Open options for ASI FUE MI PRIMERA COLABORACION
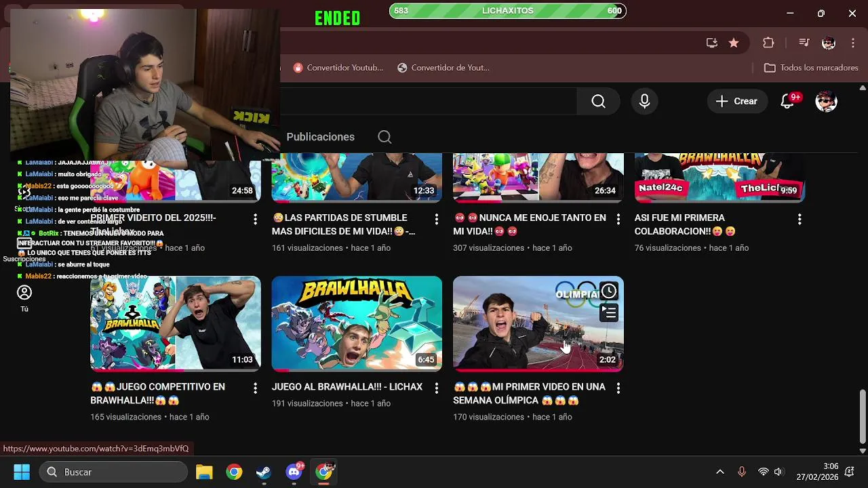The width and height of the screenshot is (868, 488). (800, 219)
